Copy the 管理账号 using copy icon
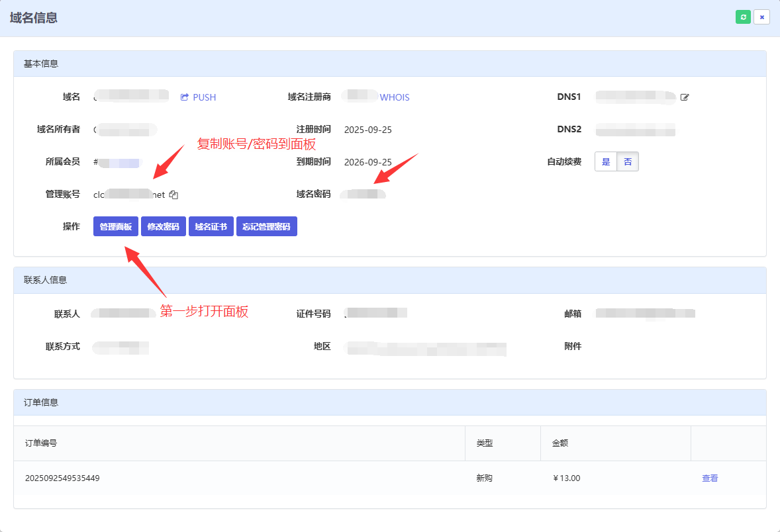Screen dimensions: 780x532 click(174, 195)
